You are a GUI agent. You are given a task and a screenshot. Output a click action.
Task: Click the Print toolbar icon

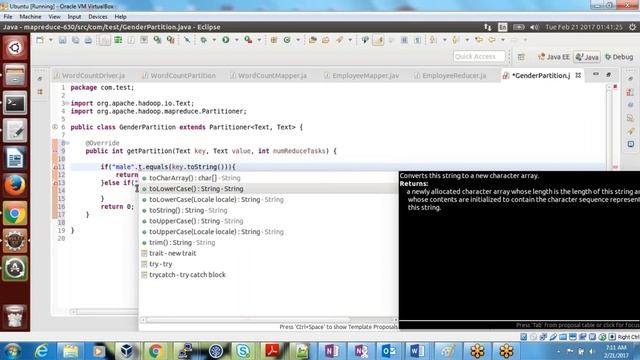(x=88, y=40)
